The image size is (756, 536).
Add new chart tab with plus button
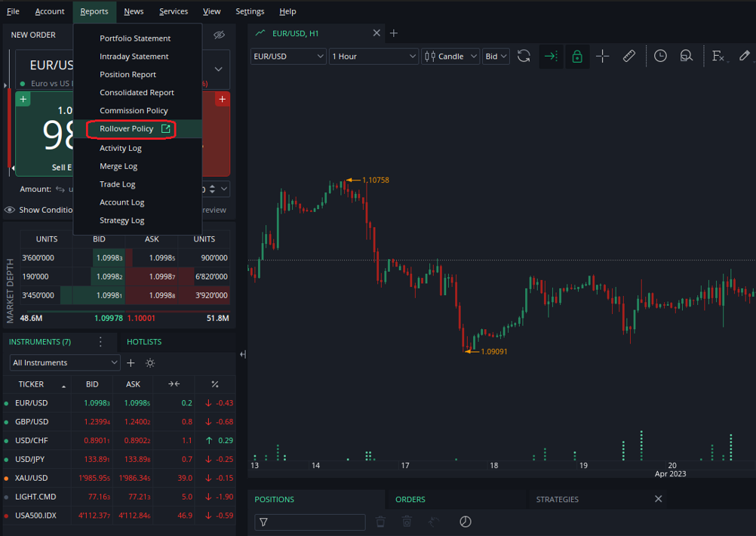(394, 33)
